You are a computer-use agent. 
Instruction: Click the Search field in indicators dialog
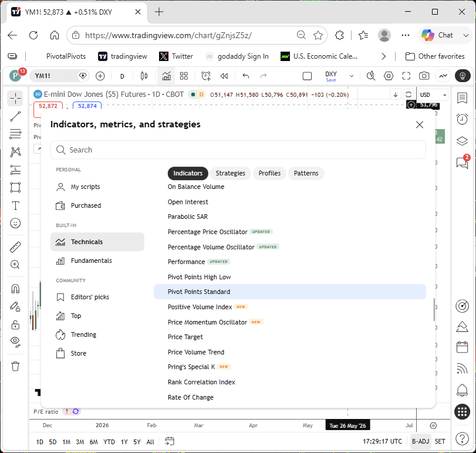(x=238, y=150)
